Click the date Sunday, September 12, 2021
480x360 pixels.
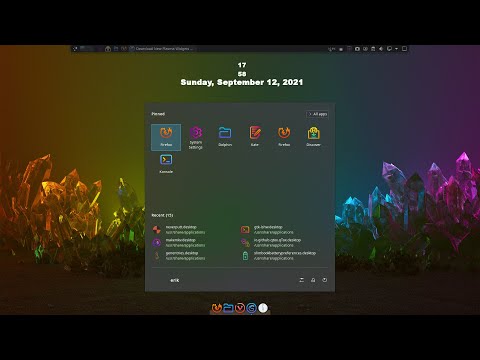coord(242,82)
